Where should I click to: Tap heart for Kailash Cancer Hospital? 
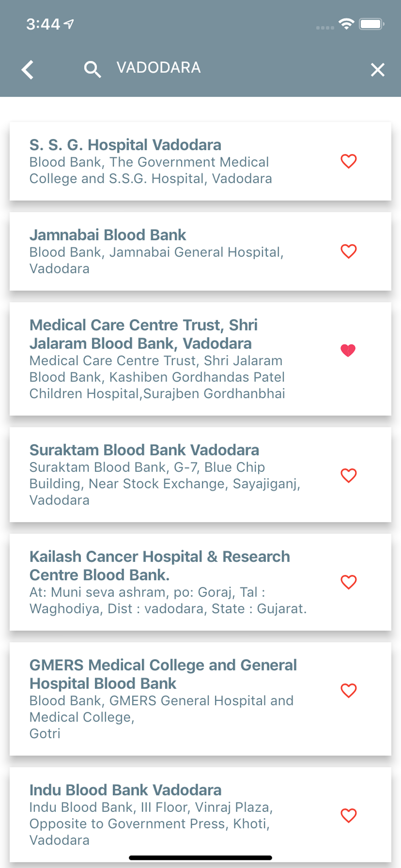coord(348,582)
